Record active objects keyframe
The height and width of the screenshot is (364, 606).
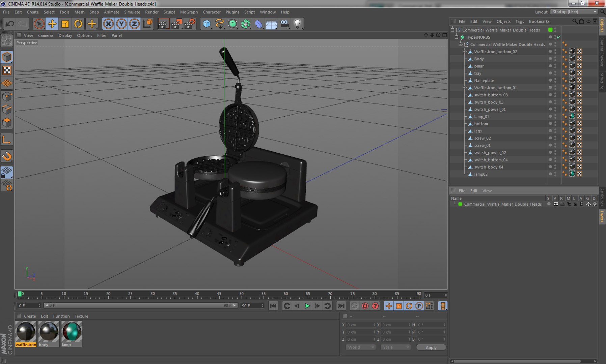(355, 306)
